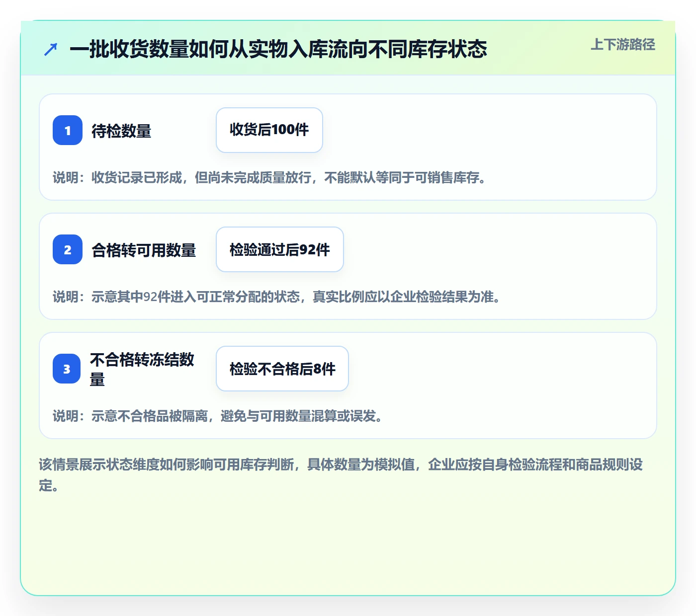Viewport: 696px width, 616px height.
Task: Click the step 1 number badge
Action: pos(68,130)
